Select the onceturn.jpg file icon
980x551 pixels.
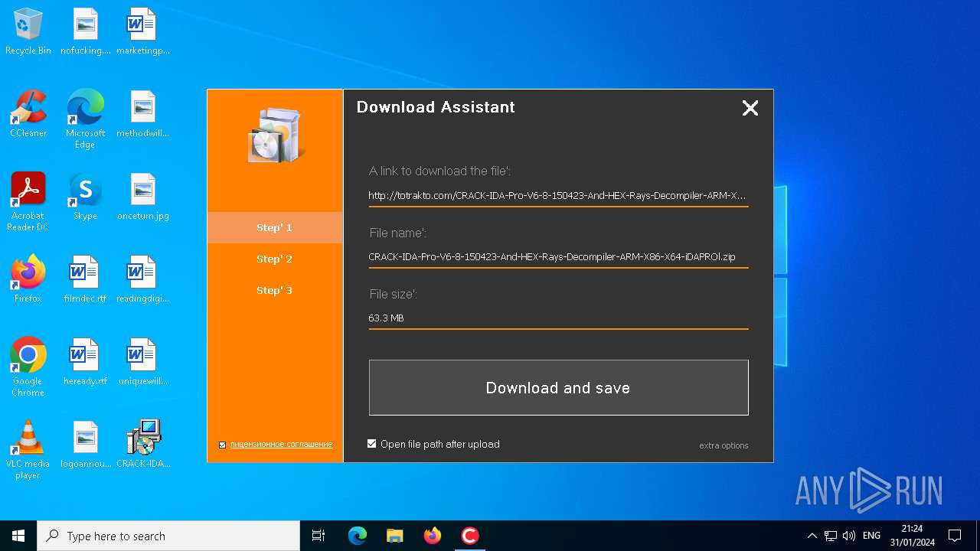[x=143, y=197]
